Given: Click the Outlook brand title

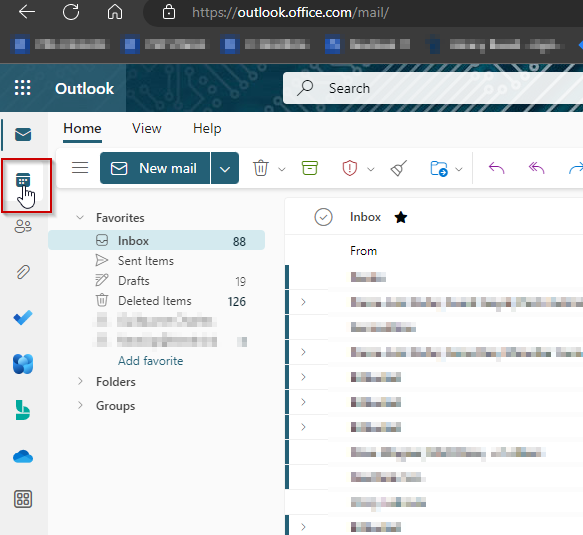Looking at the screenshot, I should (x=84, y=88).
